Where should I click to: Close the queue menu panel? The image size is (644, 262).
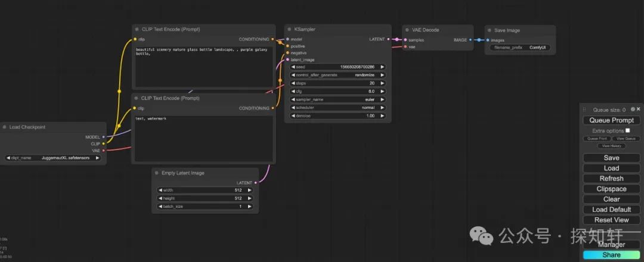[x=638, y=109]
